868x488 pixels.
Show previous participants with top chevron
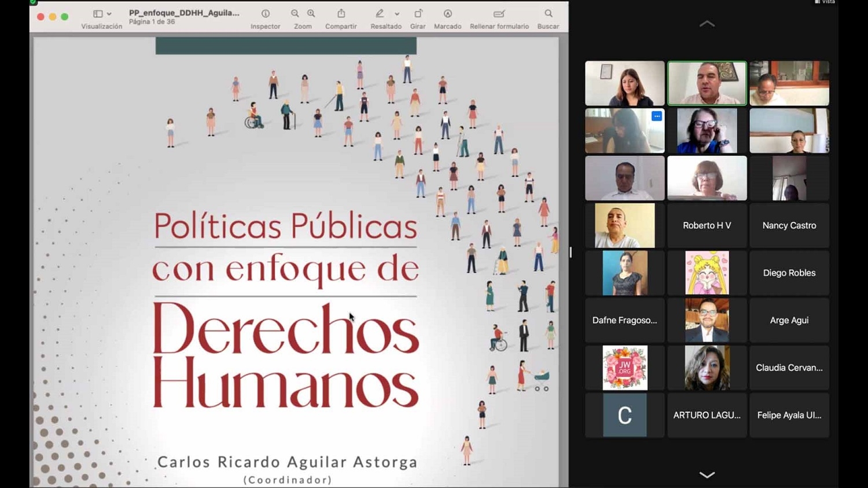point(707,24)
